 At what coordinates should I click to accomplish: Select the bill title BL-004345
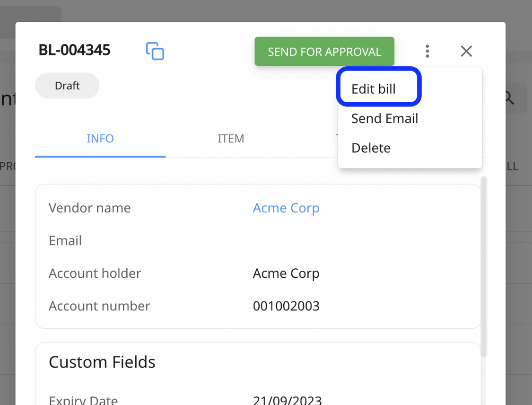coord(74,50)
